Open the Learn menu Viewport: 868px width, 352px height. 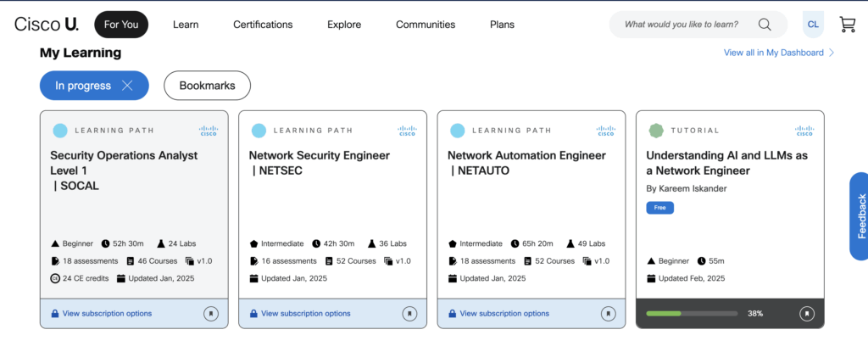pos(186,25)
